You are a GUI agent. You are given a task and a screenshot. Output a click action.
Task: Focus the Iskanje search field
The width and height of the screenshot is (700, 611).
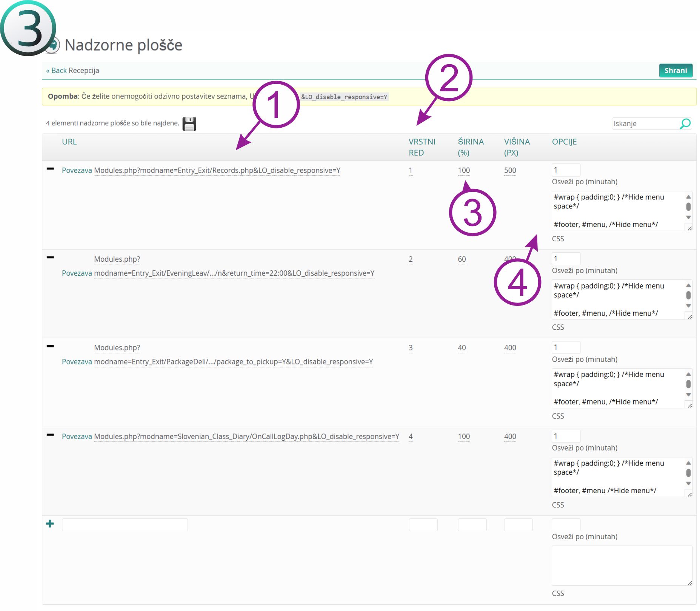[x=645, y=123]
